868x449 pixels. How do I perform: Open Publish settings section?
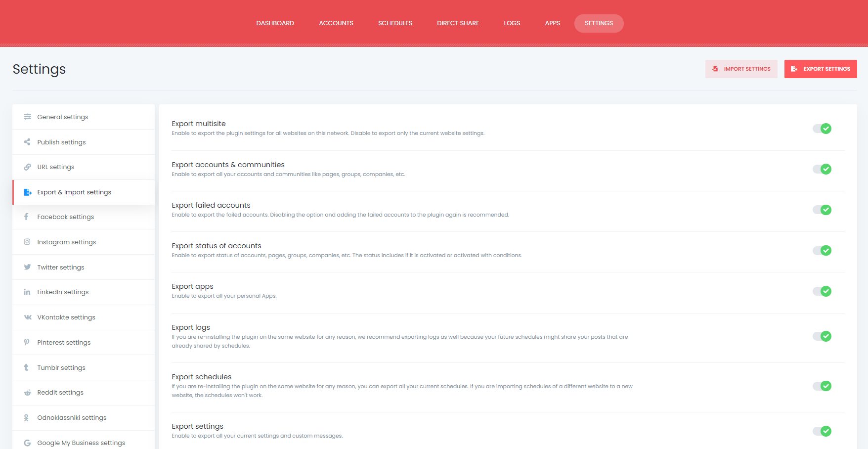coord(84,142)
